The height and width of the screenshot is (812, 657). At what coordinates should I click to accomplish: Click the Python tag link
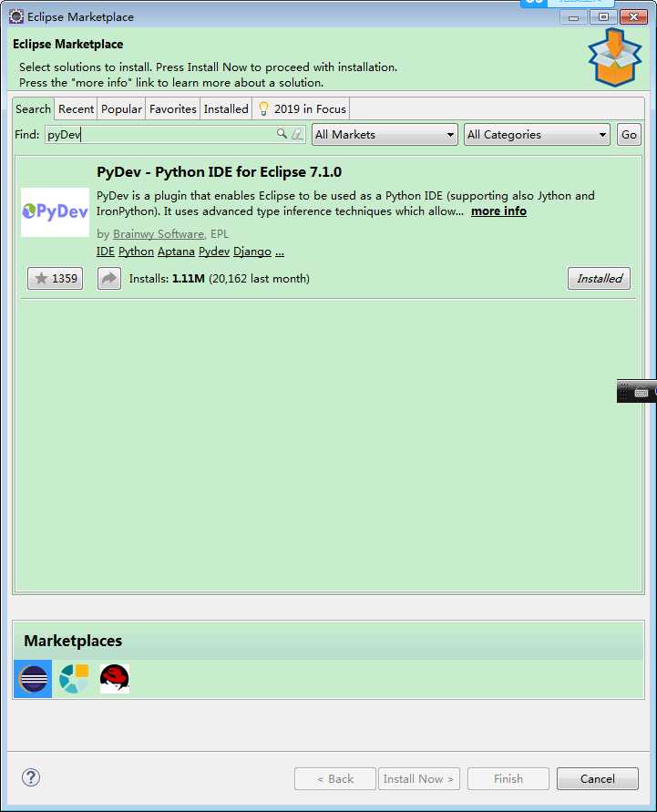point(136,252)
